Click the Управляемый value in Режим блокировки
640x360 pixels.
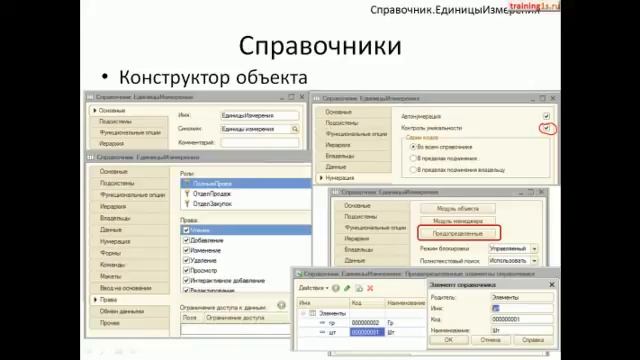click(509, 249)
